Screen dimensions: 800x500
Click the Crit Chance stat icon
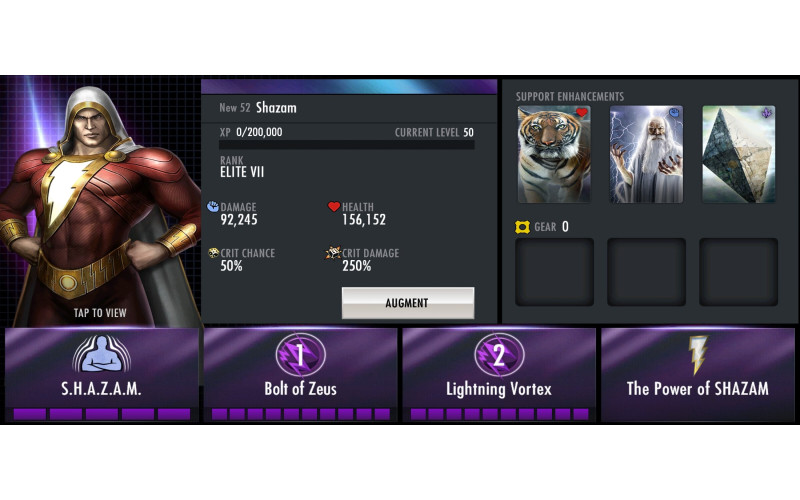point(214,253)
